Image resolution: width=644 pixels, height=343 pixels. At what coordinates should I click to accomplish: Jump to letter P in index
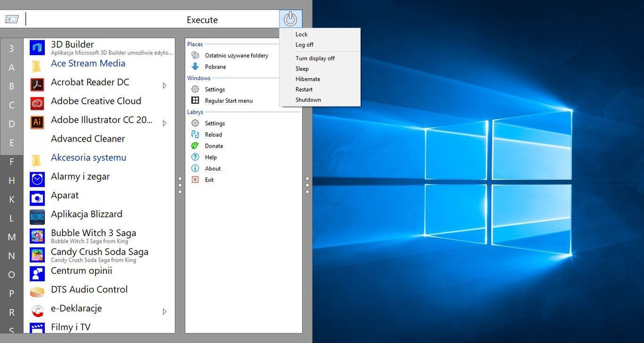pos(12,294)
